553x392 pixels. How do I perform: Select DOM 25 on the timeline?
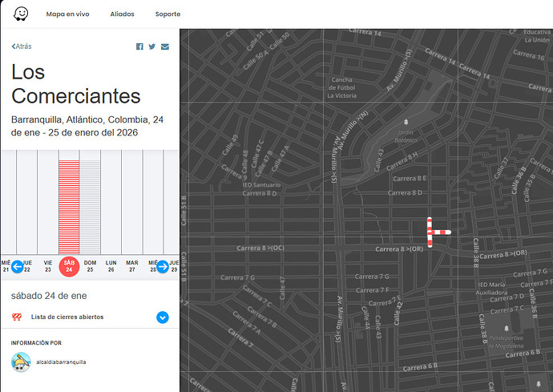90,266
